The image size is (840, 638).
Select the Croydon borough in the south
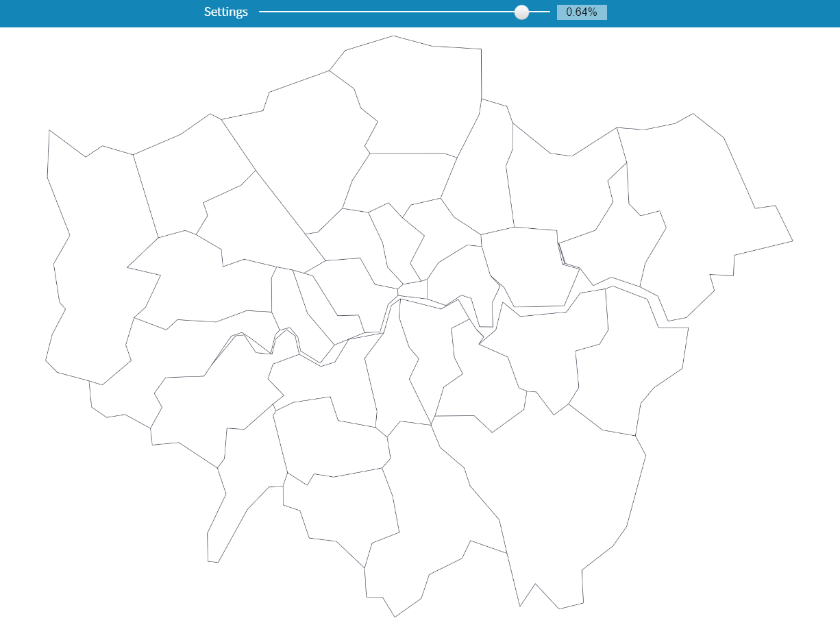(438, 521)
